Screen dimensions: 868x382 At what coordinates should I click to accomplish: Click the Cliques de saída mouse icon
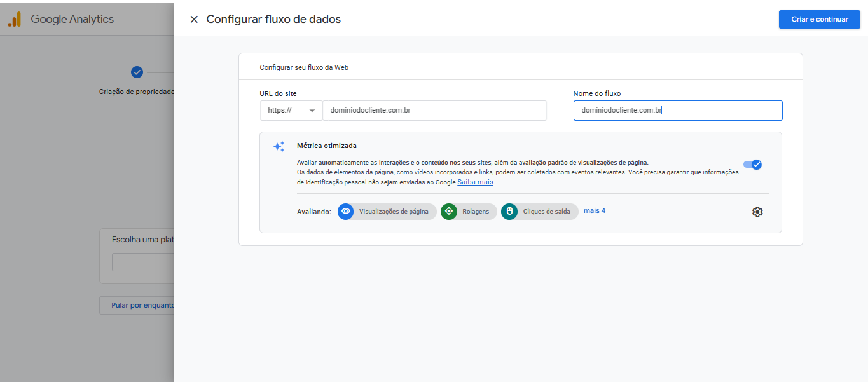509,212
